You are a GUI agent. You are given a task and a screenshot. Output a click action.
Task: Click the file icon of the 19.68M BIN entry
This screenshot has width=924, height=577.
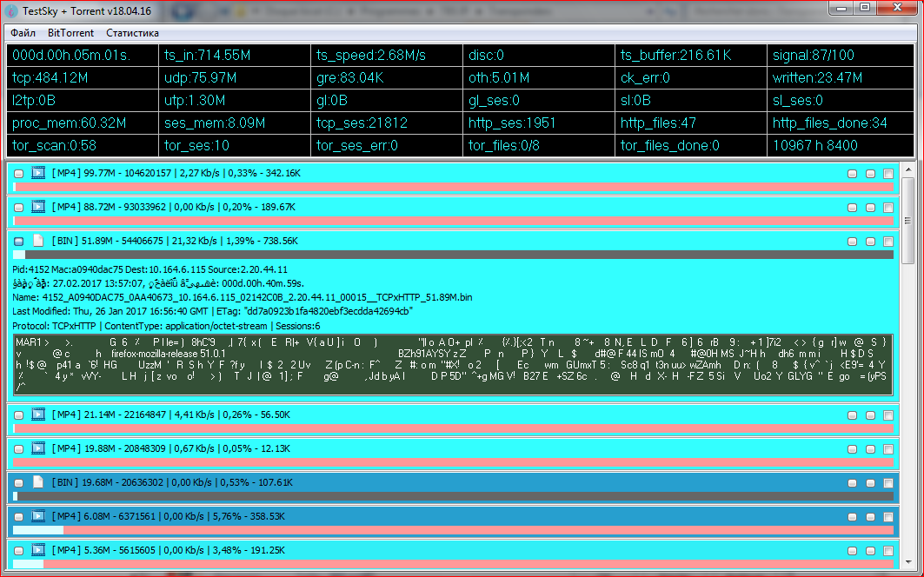[x=38, y=481]
